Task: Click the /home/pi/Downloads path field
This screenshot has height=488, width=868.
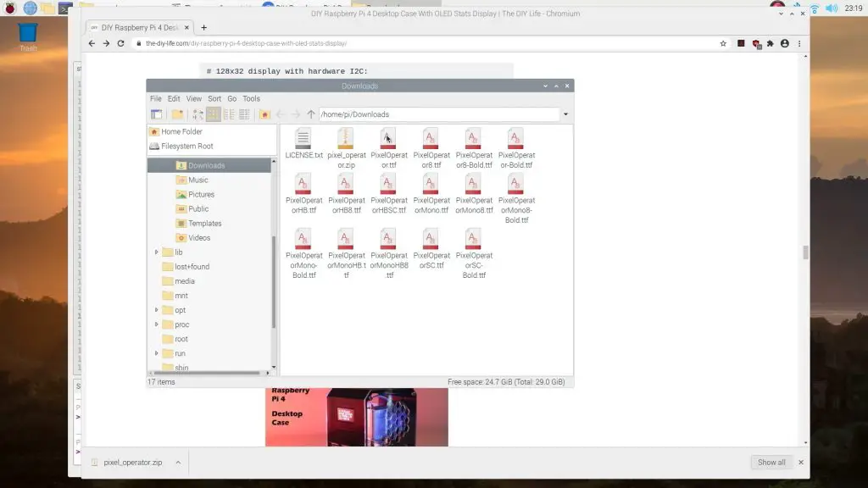Action: [437, 114]
